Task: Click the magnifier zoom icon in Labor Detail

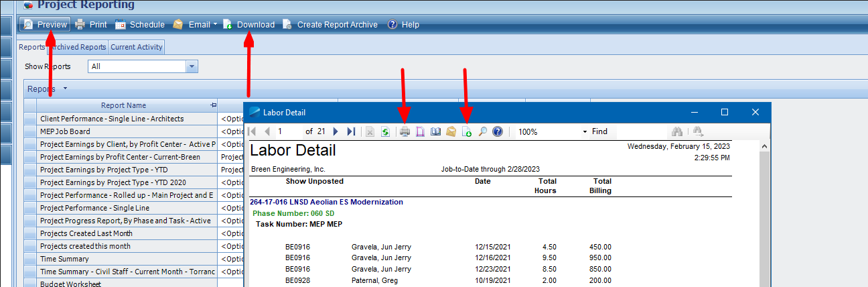Action: (483, 131)
